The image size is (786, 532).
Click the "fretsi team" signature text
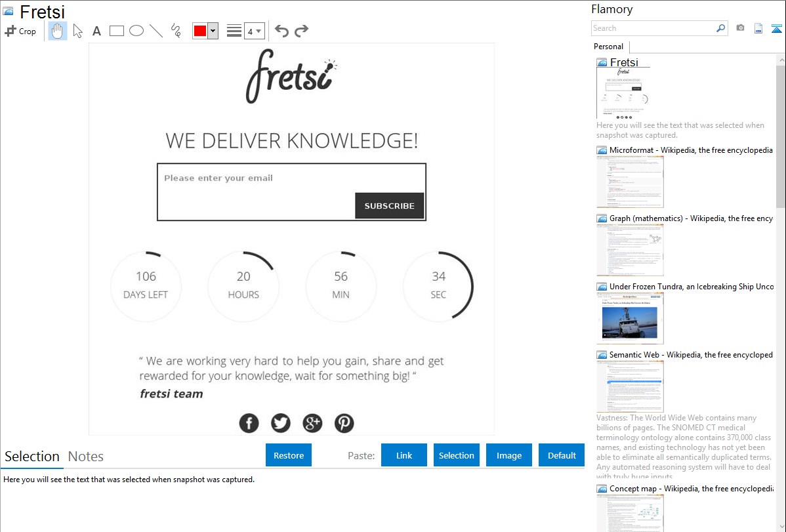[x=171, y=394]
